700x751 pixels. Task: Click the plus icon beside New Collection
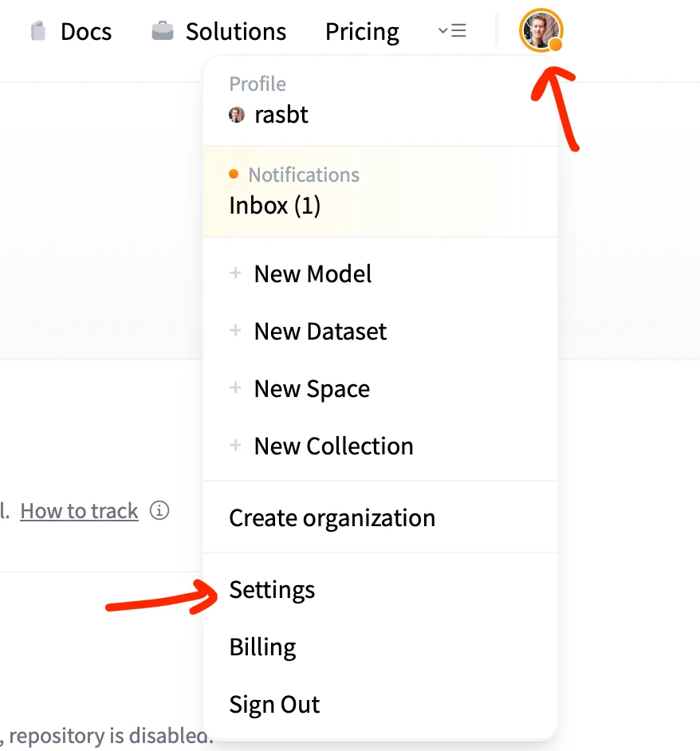click(235, 446)
